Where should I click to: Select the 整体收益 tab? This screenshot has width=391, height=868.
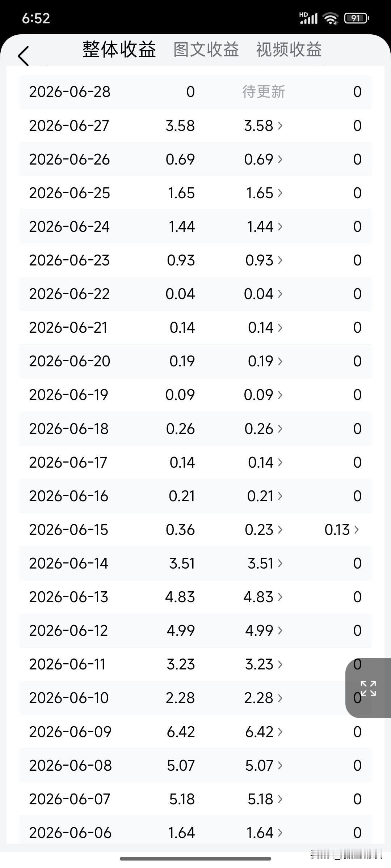coord(119,49)
